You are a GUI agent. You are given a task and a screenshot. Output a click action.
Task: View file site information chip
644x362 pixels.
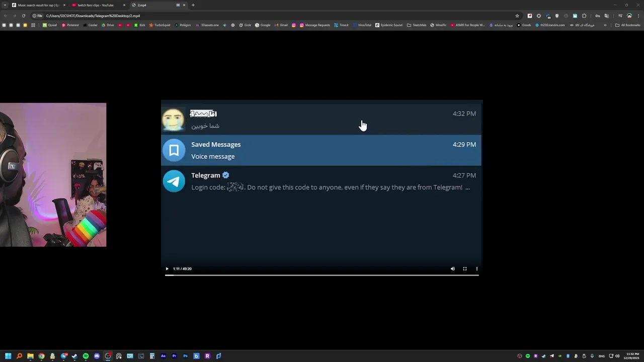pos(37,16)
